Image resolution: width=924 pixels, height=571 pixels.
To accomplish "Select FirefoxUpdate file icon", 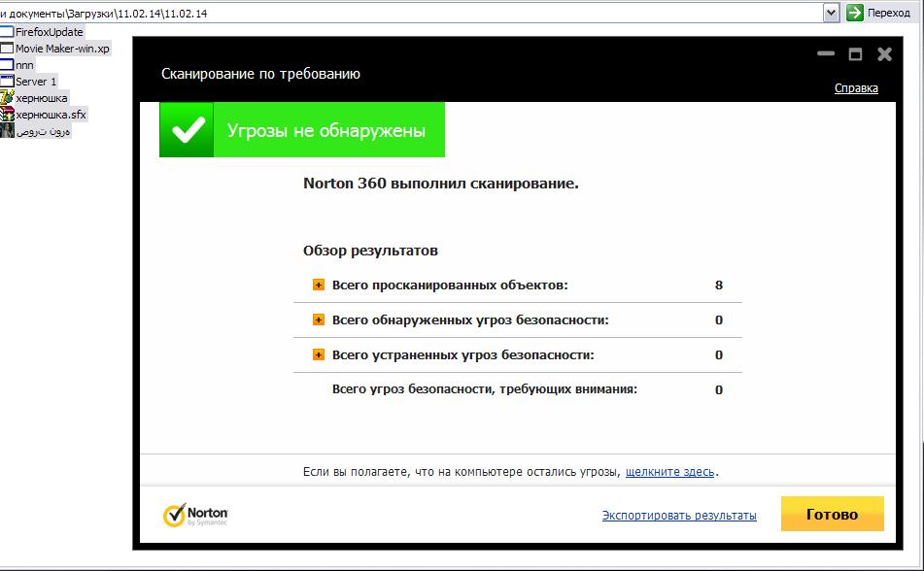I will pos(7,32).
